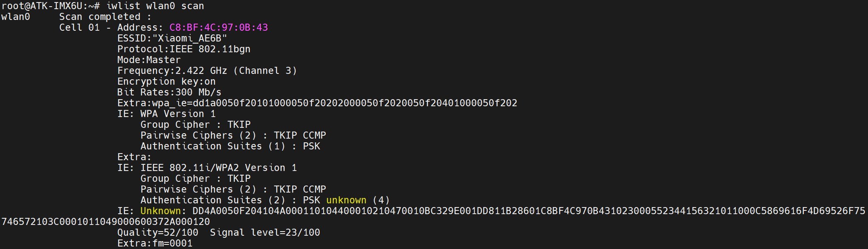Image resolution: width=868 pixels, height=249 pixels.
Task: Click the Protocol:IEEE 802.11bgn line
Action: click(184, 49)
